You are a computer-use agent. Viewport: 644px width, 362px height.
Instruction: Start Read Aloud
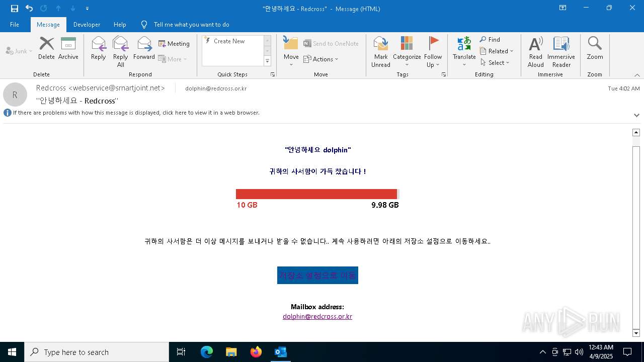[x=536, y=51]
